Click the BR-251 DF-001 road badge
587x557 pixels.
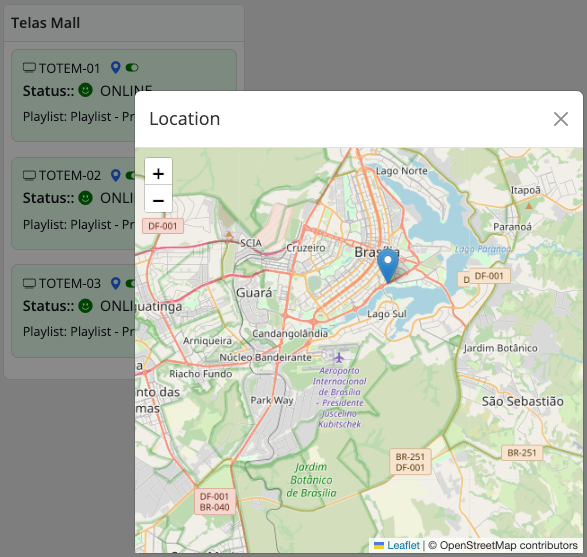click(410, 462)
